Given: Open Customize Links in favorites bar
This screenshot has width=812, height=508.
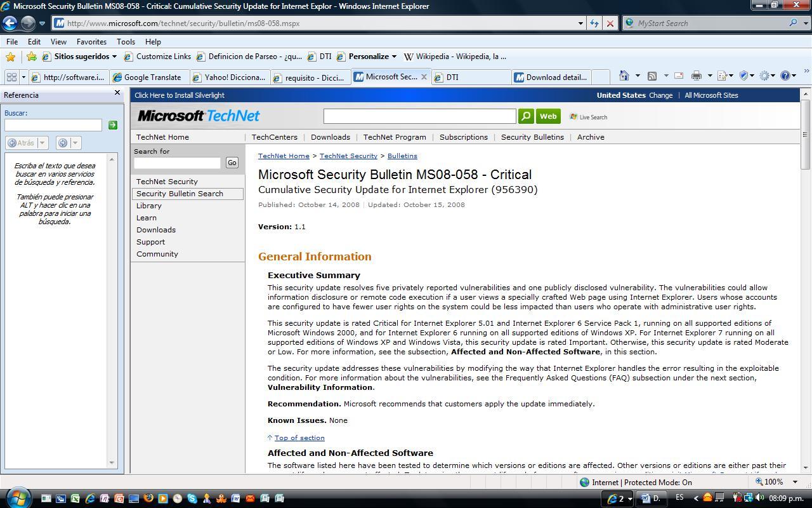Looking at the screenshot, I should coord(157,57).
